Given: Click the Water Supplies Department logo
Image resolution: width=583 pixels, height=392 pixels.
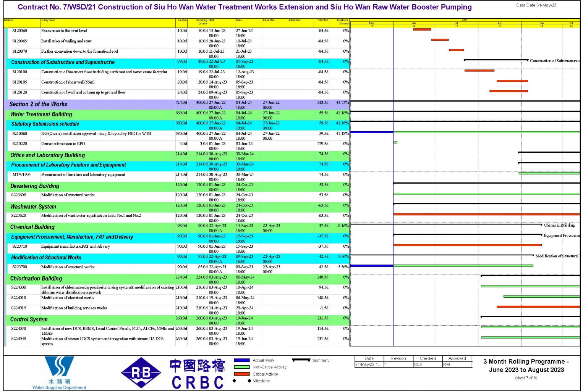Looking at the screenshot, I should (59, 373).
